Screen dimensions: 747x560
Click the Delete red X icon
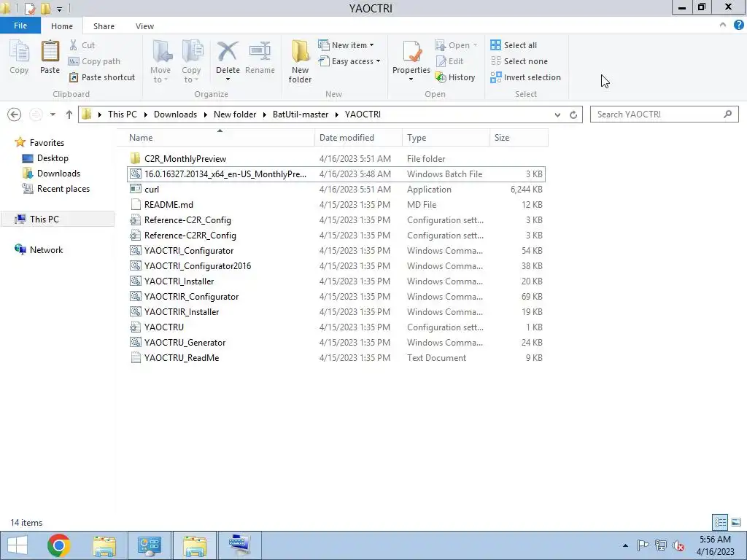coord(228,52)
